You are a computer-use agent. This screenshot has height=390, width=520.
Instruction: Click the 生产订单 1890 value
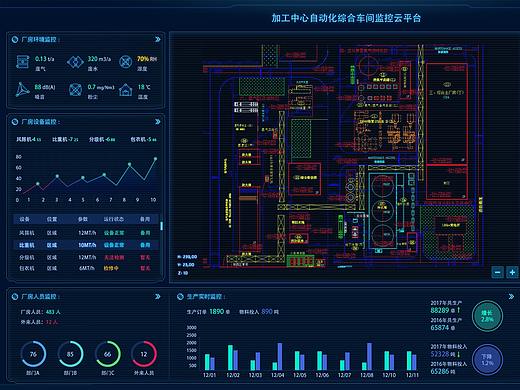pyautogui.click(x=217, y=312)
